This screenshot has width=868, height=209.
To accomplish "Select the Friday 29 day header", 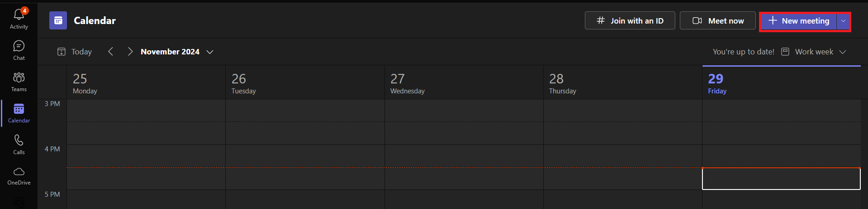I will [781, 83].
